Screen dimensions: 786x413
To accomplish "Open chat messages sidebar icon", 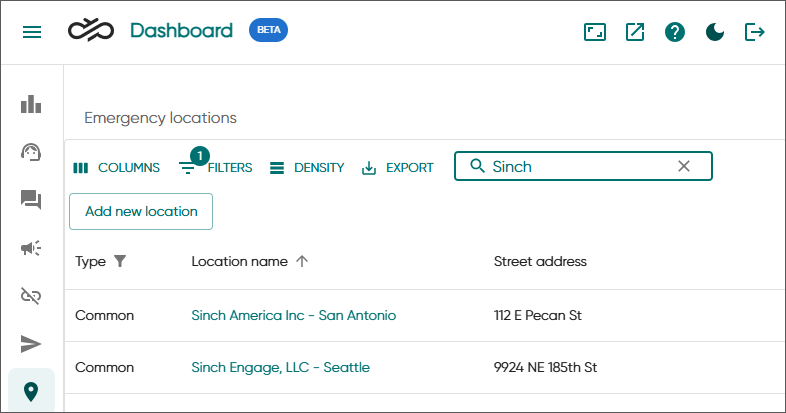I will point(31,200).
